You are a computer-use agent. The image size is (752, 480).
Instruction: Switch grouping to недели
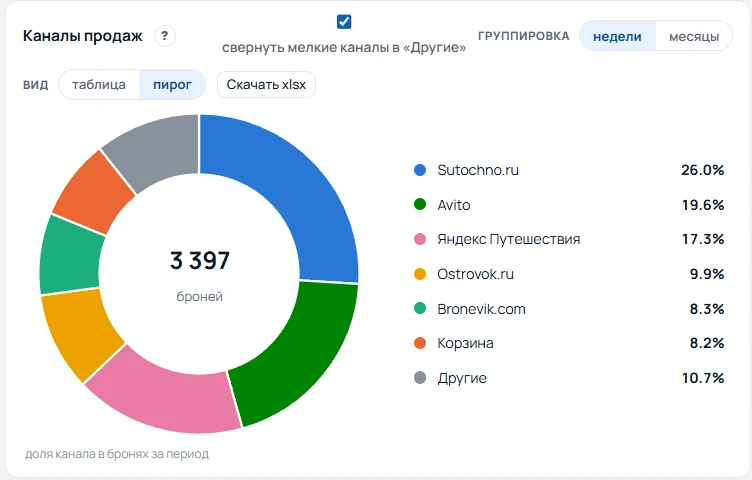pos(617,36)
